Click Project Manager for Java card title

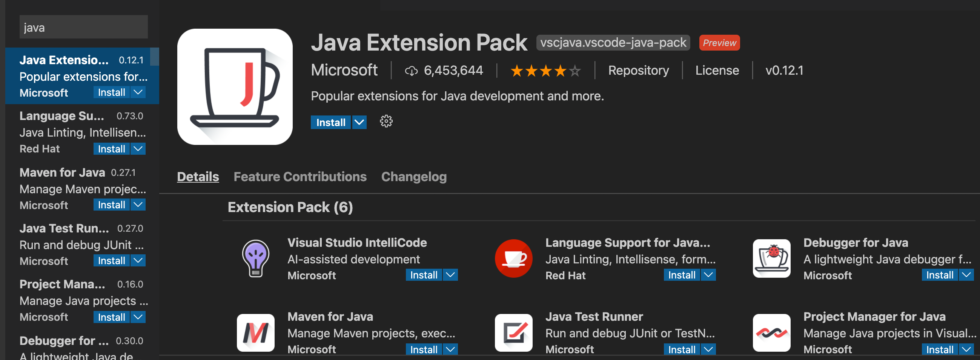(x=874, y=317)
